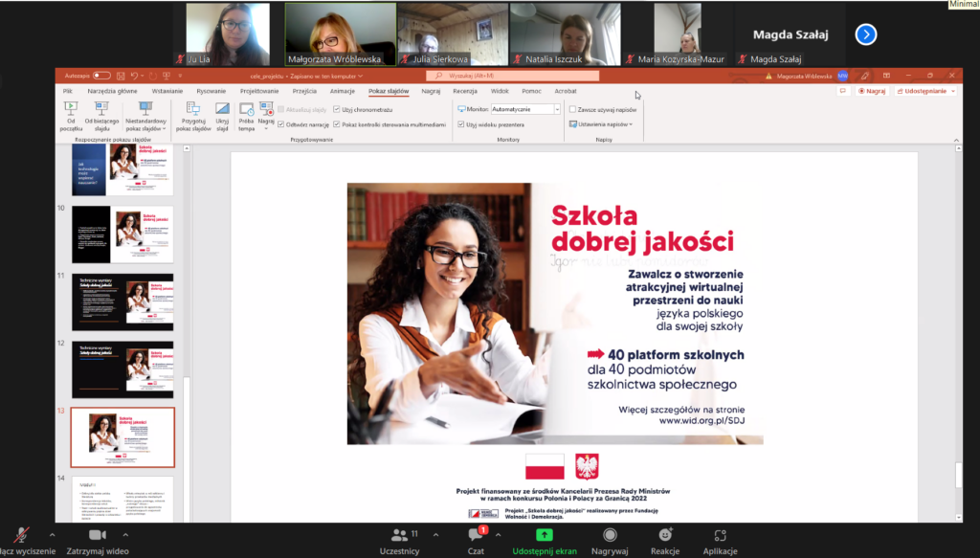
Task: Start slideshow with Od początku icon
Action: pos(70,108)
